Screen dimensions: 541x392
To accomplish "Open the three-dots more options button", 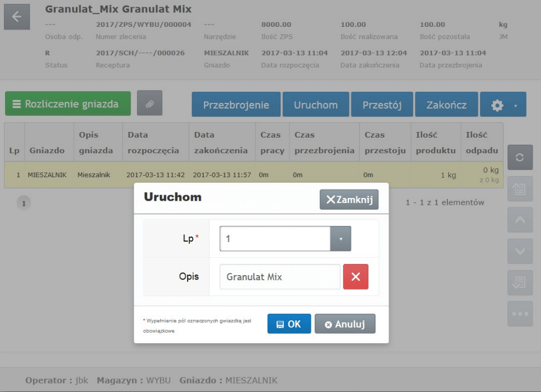I will pyautogui.click(x=520, y=314).
